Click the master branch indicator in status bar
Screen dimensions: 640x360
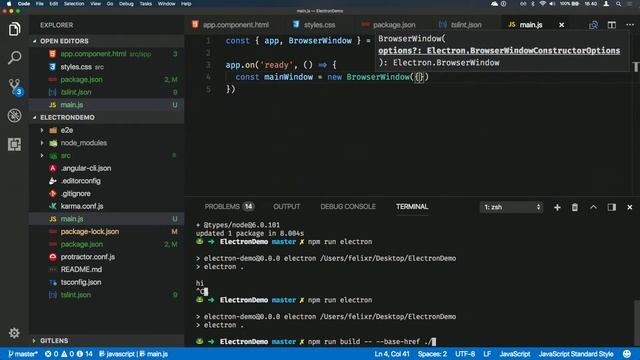pyautogui.click(x=23, y=354)
